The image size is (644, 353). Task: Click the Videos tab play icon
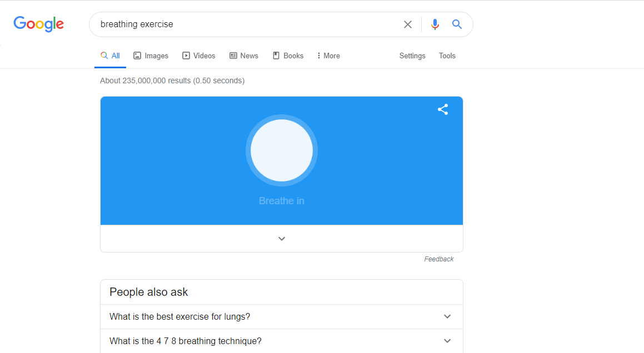[186, 56]
